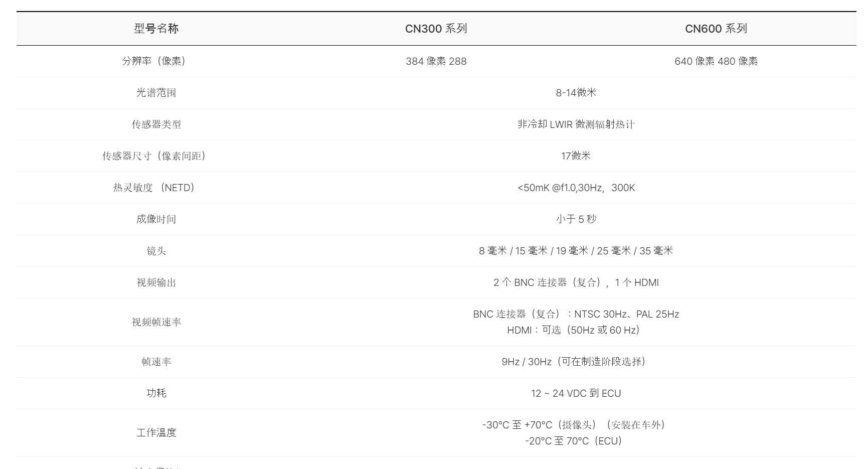Select the 传感器类型 row label

tap(156, 124)
